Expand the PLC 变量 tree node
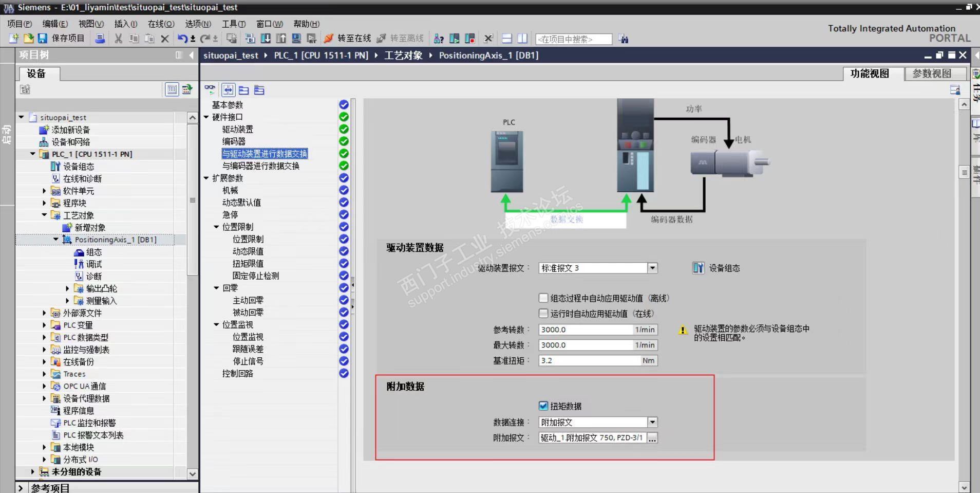This screenshot has width=980, height=493. click(x=44, y=325)
